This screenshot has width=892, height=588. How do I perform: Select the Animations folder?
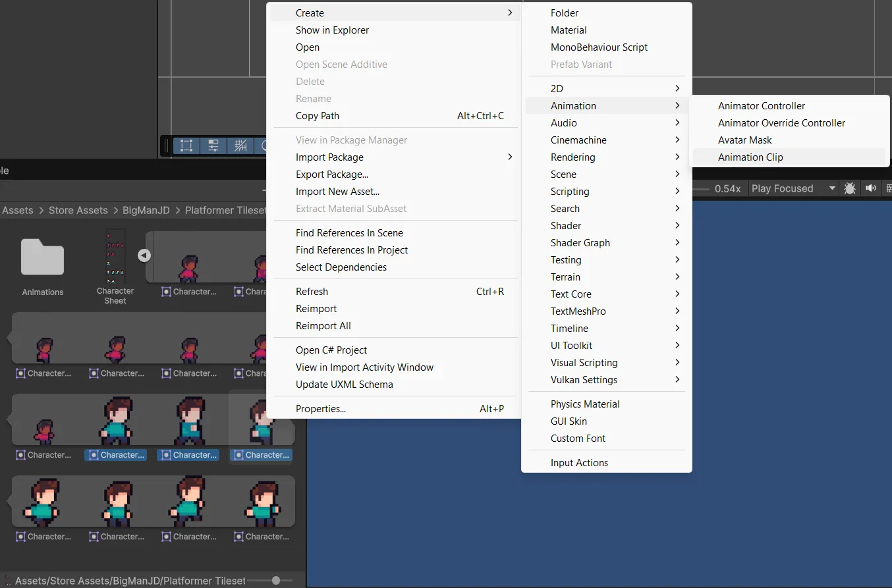43,267
